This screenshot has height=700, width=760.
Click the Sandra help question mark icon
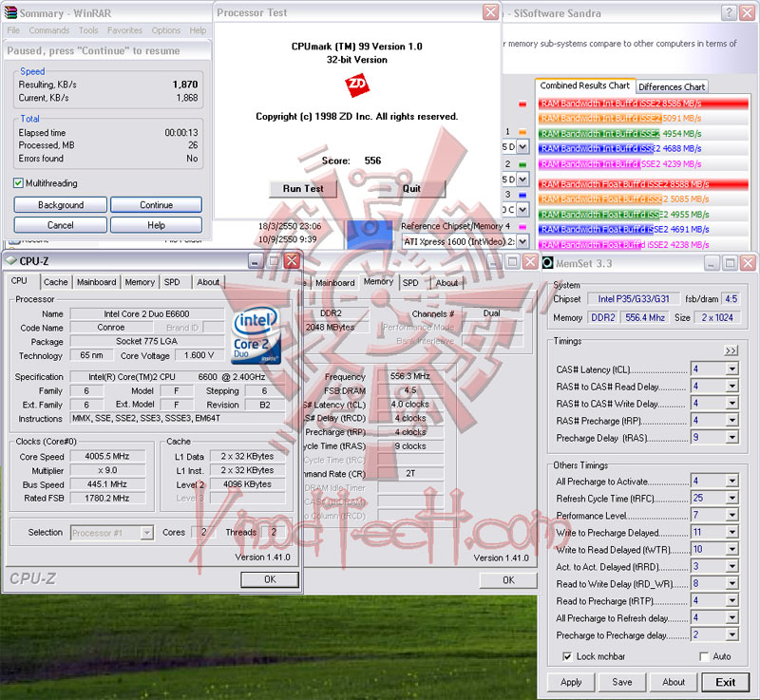point(729,12)
